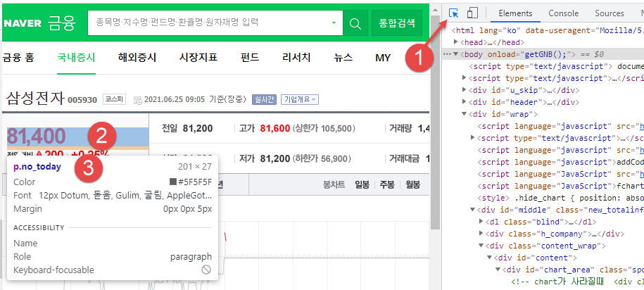Click the ellipsis beside the body node

click(x=447, y=54)
